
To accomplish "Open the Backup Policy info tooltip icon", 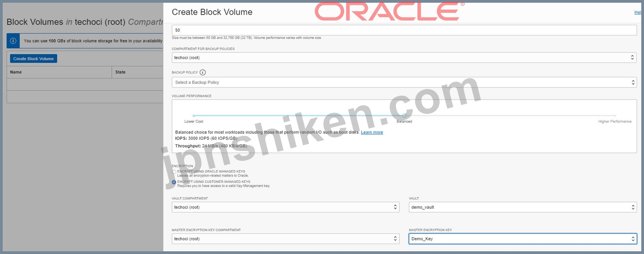I will pos(202,72).
